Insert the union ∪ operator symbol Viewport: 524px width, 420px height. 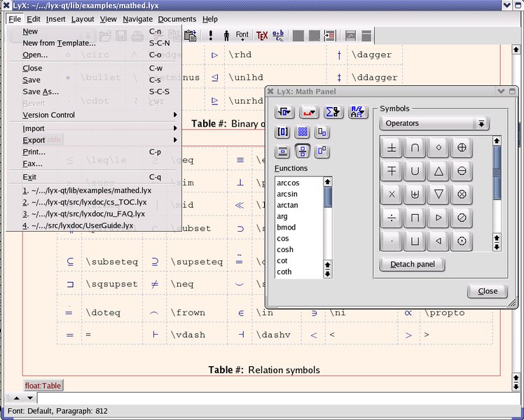(415, 171)
